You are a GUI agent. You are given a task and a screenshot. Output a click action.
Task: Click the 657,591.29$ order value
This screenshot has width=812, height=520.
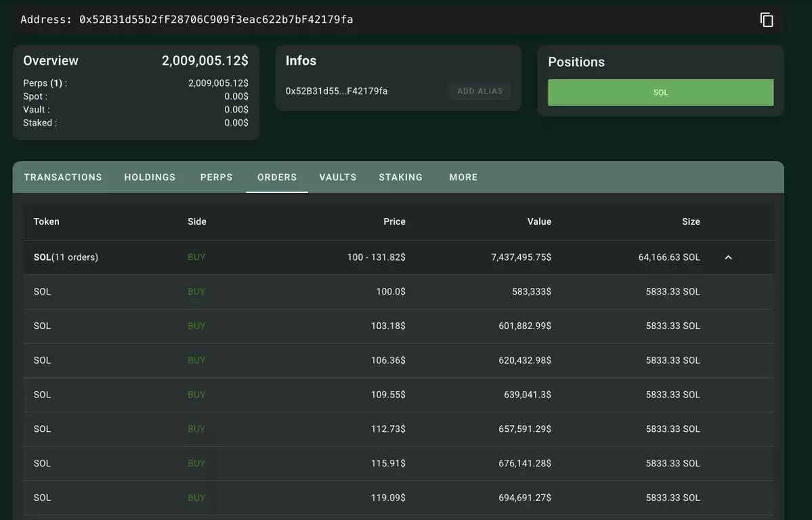point(525,429)
